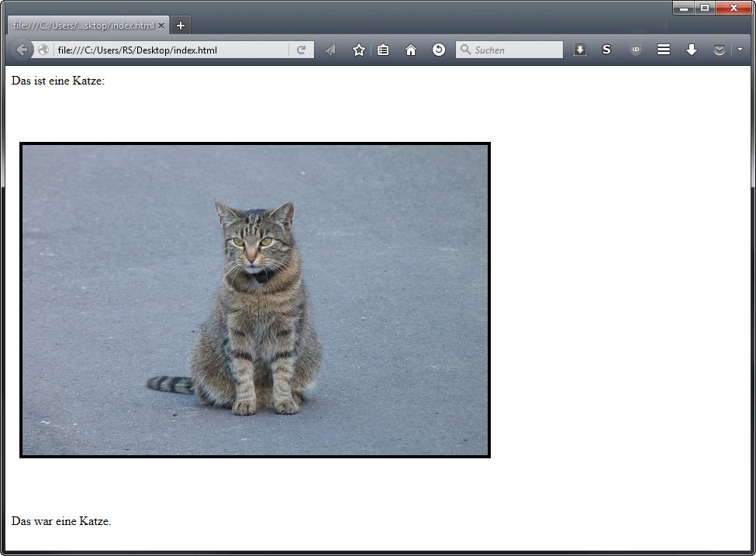Click the boxed download arrow extension icon
Image resolution: width=756 pixels, height=556 pixels.
click(580, 50)
